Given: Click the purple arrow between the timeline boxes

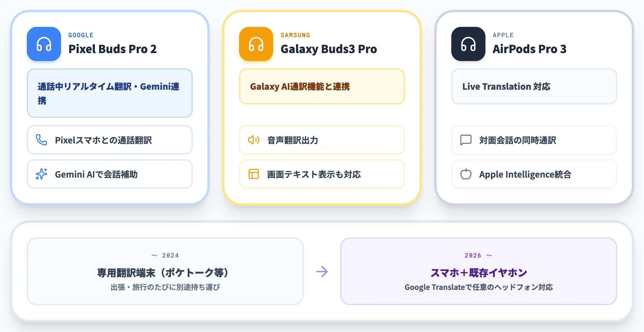Looking at the screenshot, I should (x=322, y=272).
